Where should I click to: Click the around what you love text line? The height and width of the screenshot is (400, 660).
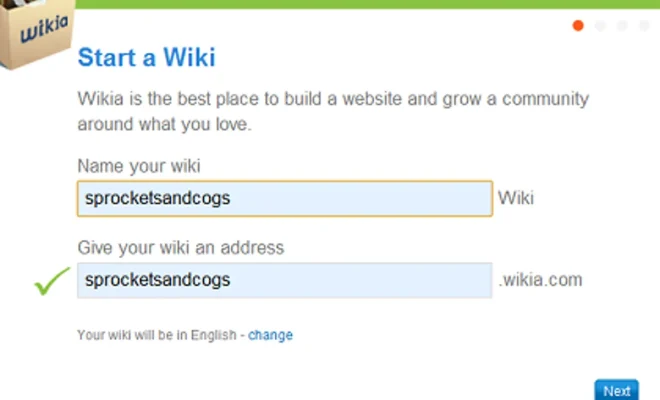coord(164,125)
